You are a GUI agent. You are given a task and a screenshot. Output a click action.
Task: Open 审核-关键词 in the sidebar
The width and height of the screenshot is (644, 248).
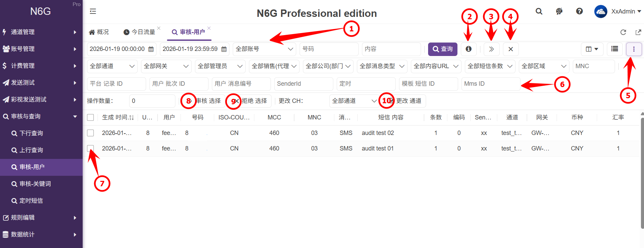(41, 184)
